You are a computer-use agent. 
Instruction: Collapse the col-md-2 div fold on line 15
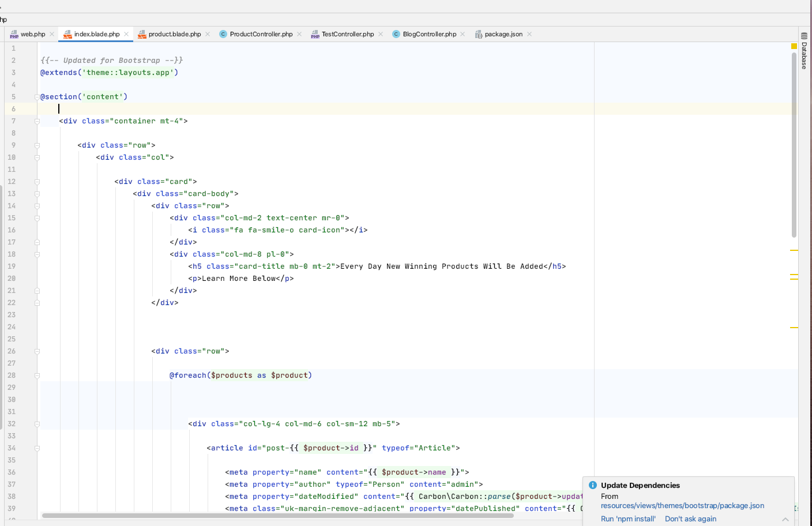37,218
